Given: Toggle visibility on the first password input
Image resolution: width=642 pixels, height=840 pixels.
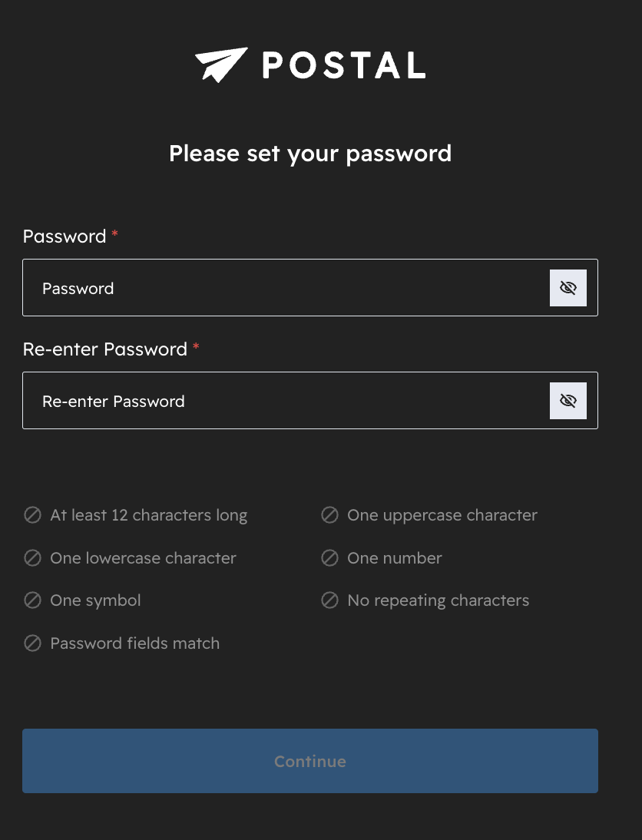Looking at the screenshot, I should (x=568, y=287).
